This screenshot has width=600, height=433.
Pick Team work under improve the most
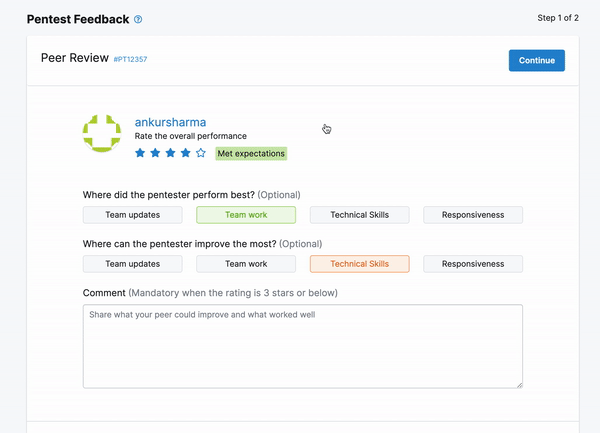[x=246, y=264]
